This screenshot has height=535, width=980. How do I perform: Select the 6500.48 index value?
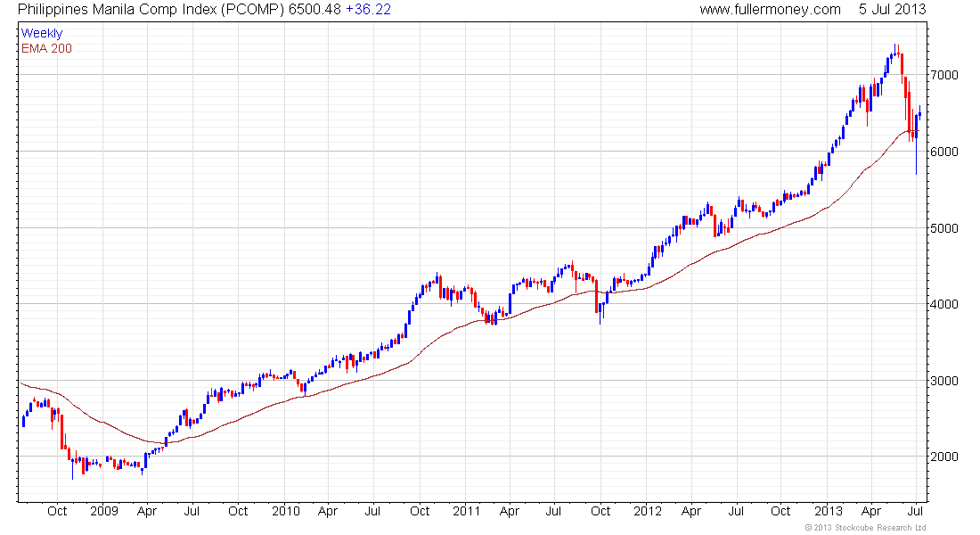(315, 10)
